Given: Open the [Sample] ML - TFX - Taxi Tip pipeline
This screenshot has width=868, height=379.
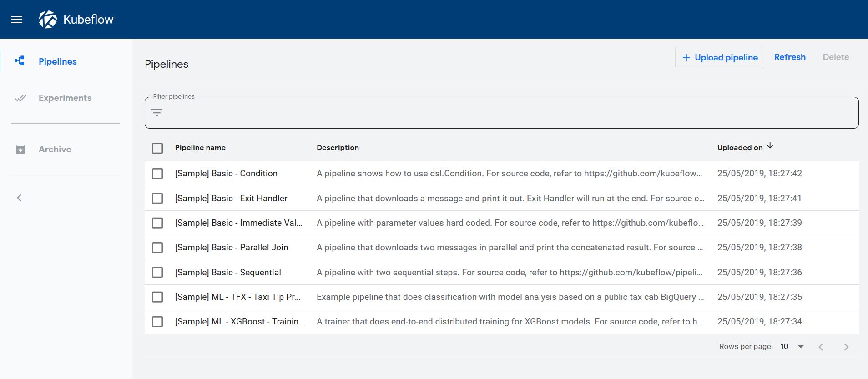Looking at the screenshot, I should pos(237,297).
